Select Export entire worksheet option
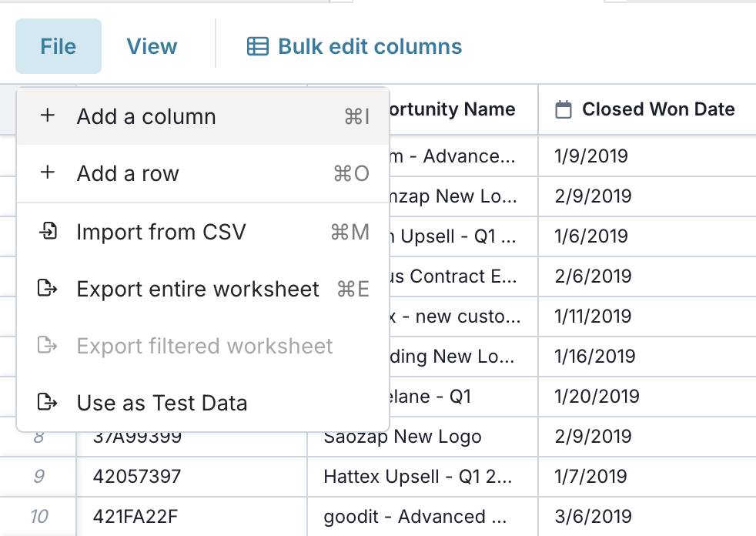The height and width of the screenshot is (536, 756). 203,289
